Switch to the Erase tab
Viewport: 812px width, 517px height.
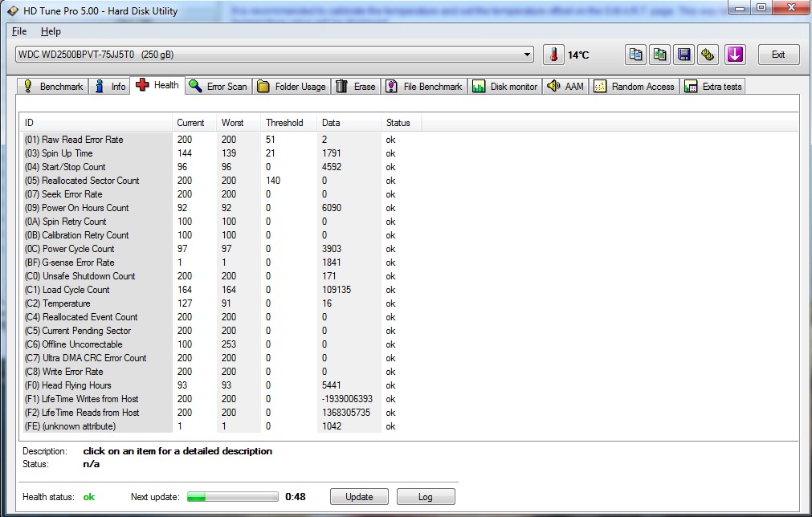[356, 87]
